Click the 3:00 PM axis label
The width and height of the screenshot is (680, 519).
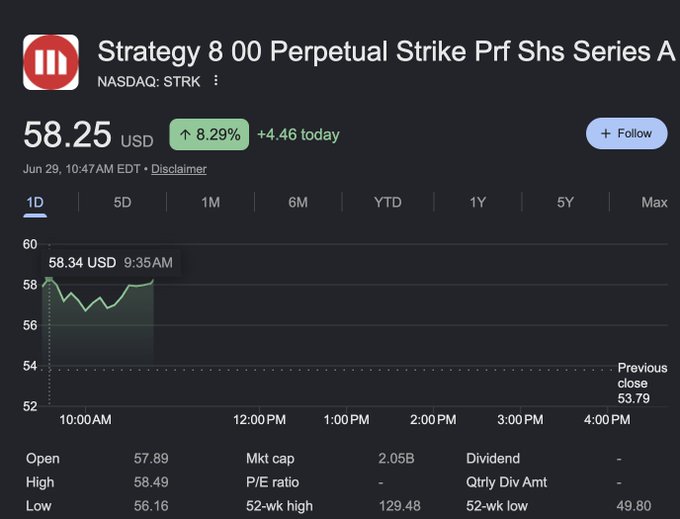pos(520,420)
